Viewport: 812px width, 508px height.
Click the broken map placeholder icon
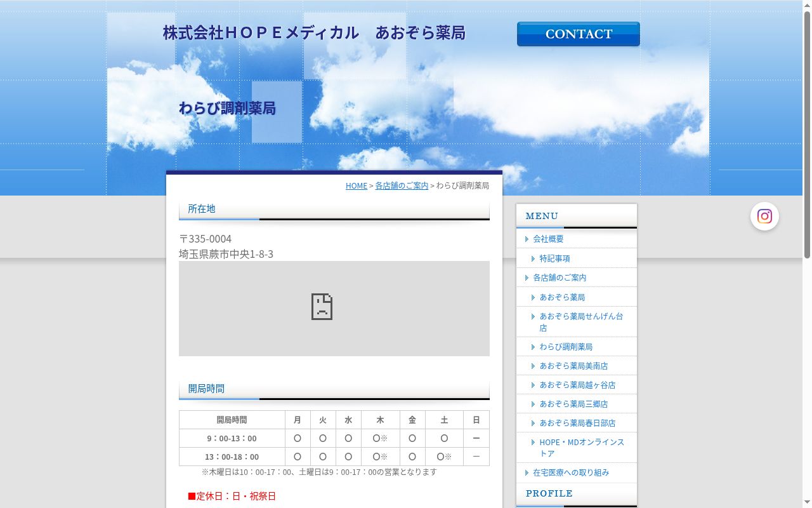(322, 306)
